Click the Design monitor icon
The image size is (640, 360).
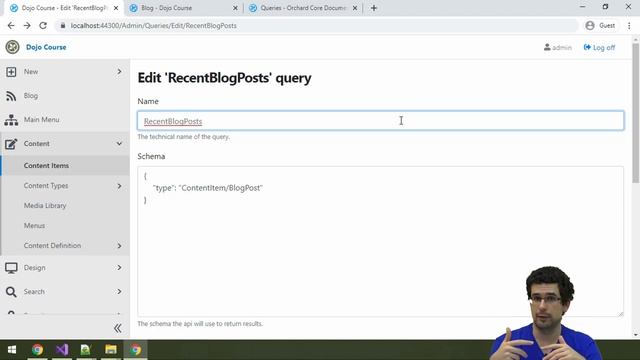[x=11, y=268]
